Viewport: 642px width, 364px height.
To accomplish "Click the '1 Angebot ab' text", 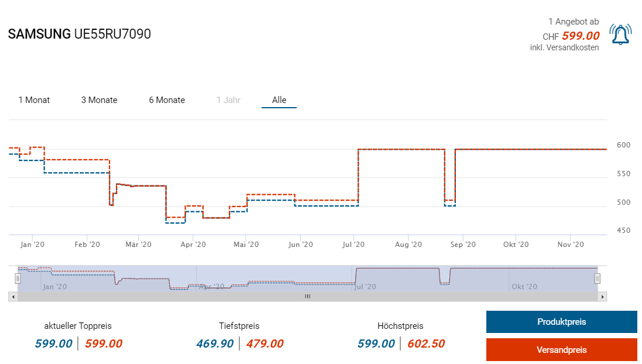I will click(574, 22).
